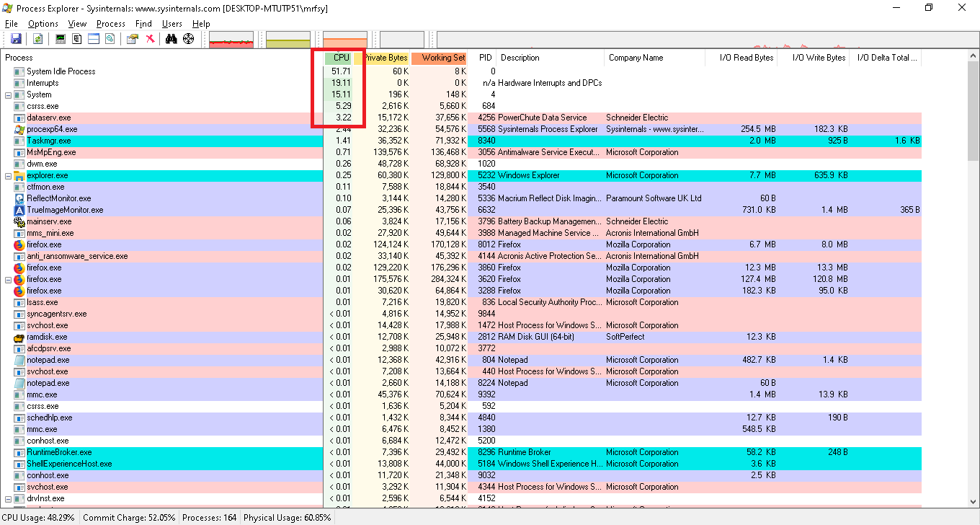
Task: Toggle the lower pane with its toolbar icon
Action: (93, 38)
